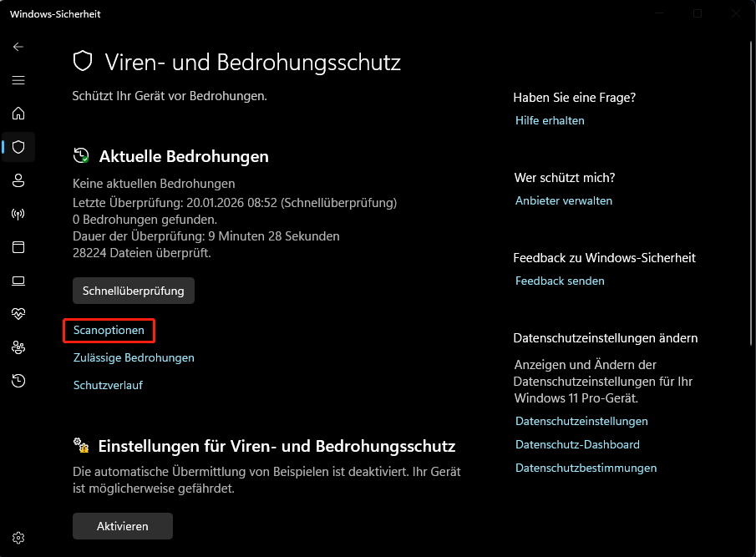Select the shield virus protection sidebar icon
Screen dimensions: 756x557
pos(18,146)
